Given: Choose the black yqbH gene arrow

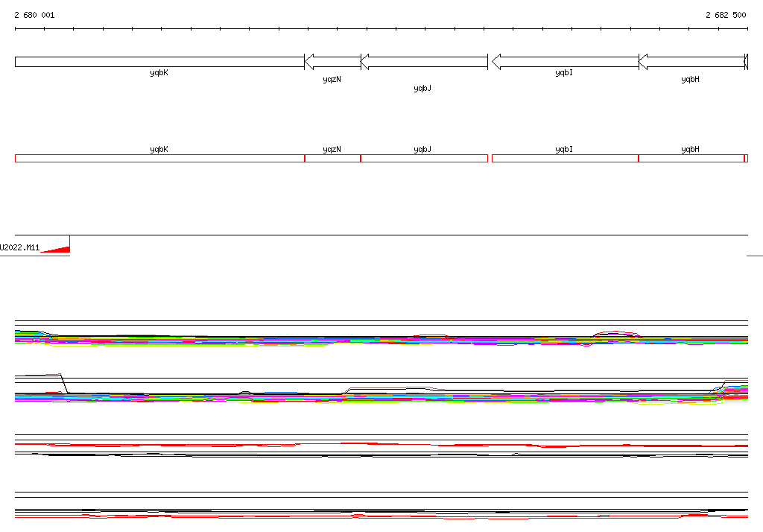Looking at the screenshot, I should pos(692,62).
